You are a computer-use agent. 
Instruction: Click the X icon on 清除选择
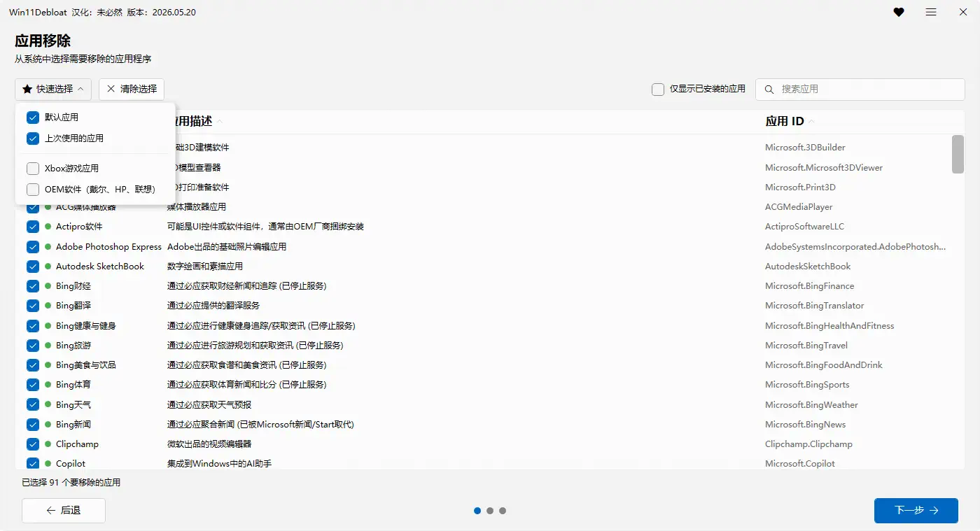(111, 89)
